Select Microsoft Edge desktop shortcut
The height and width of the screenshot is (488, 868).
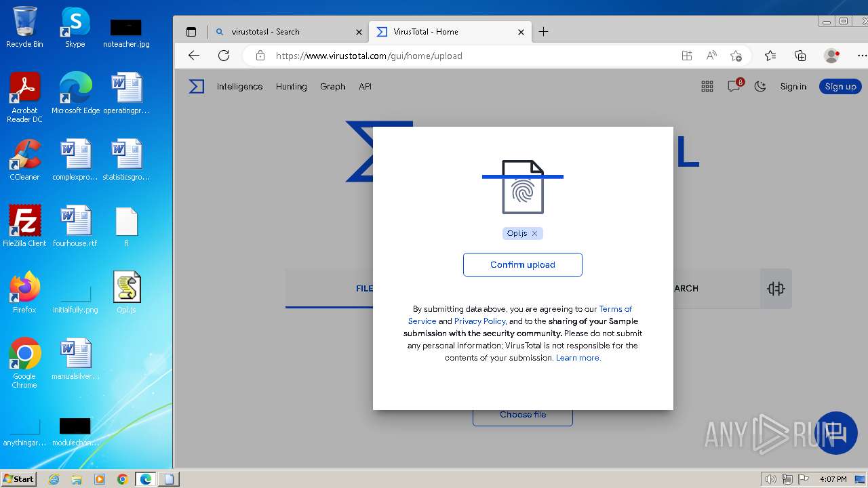tap(75, 94)
